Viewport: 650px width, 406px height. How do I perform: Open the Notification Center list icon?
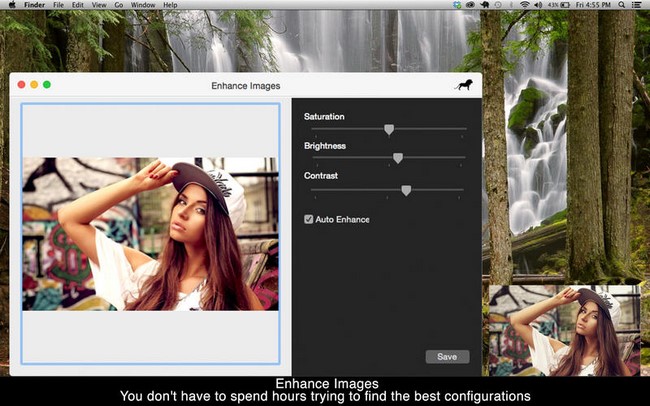point(637,5)
